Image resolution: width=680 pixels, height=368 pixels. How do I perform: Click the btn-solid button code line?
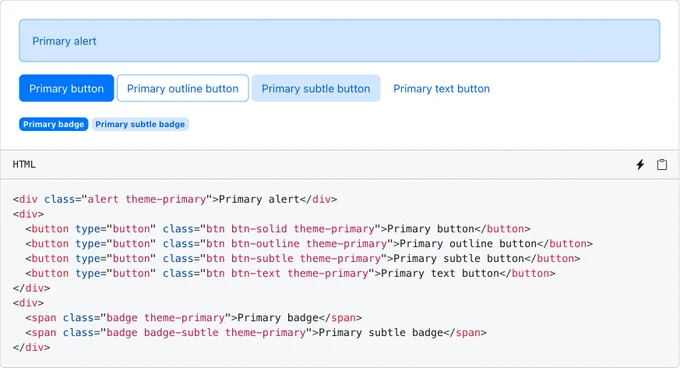point(278,229)
